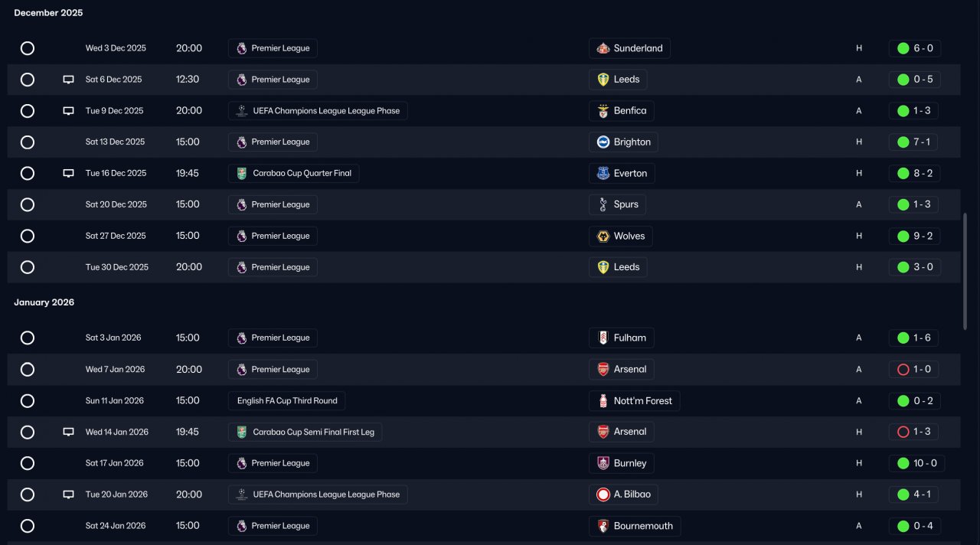Click TV icon for A. Bilbao match
Viewport: 980px width, 545px height.
(x=68, y=494)
